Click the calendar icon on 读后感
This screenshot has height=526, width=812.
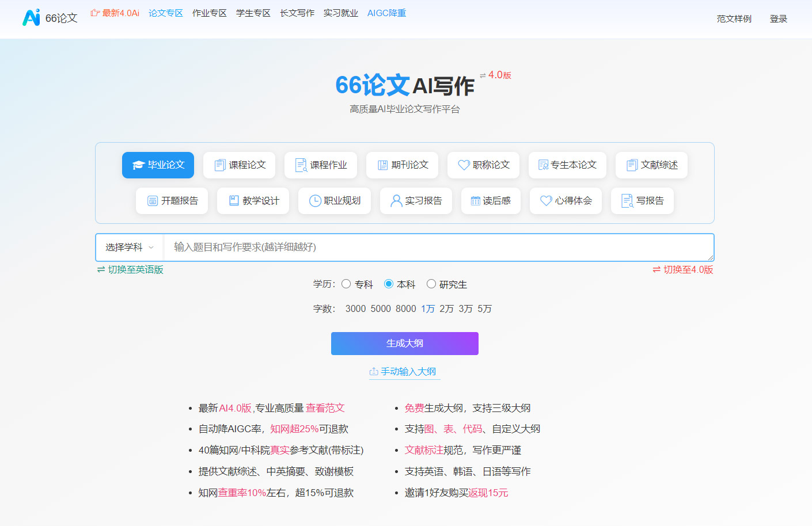click(476, 201)
